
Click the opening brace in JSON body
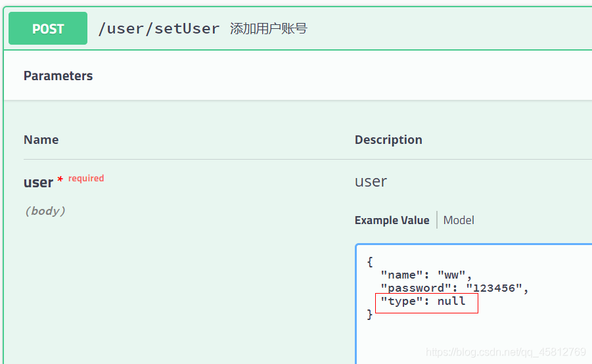[x=370, y=262]
